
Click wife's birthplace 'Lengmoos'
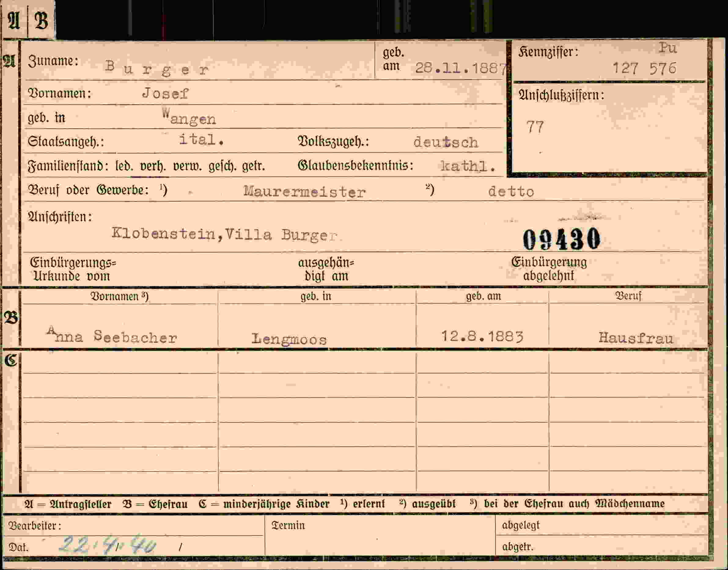pyautogui.click(x=289, y=339)
